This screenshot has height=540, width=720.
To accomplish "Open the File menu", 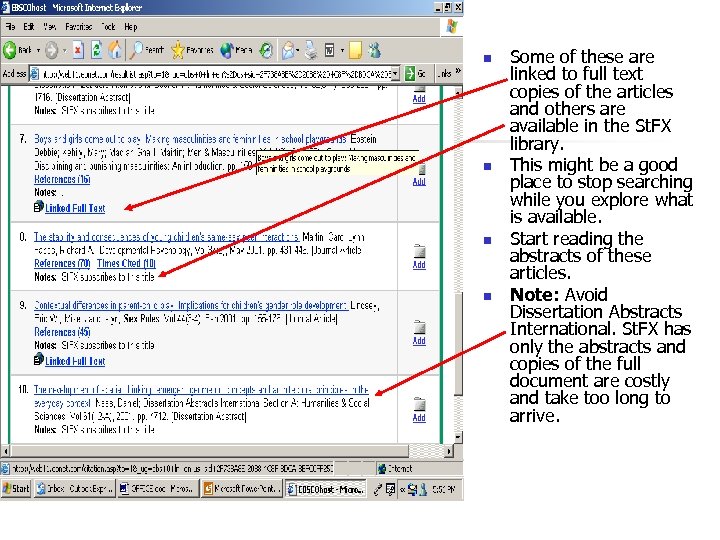I will click(x=10, y=27).
